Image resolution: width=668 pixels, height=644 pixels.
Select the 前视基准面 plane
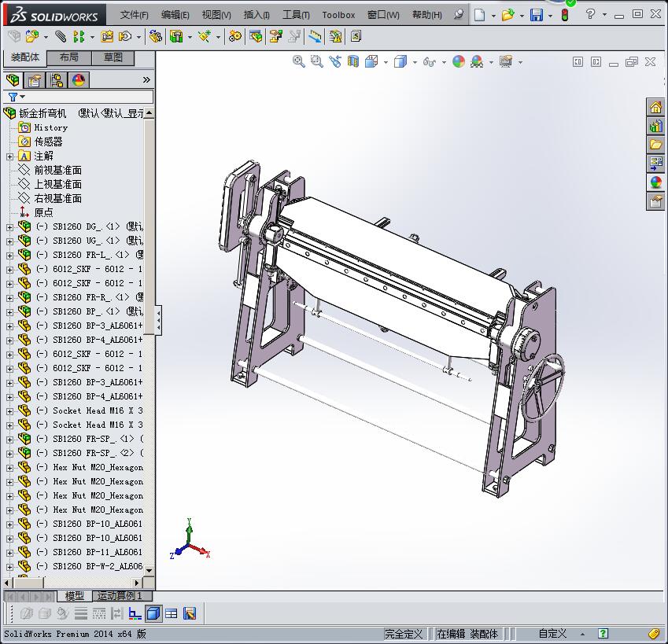click(58, 171)
